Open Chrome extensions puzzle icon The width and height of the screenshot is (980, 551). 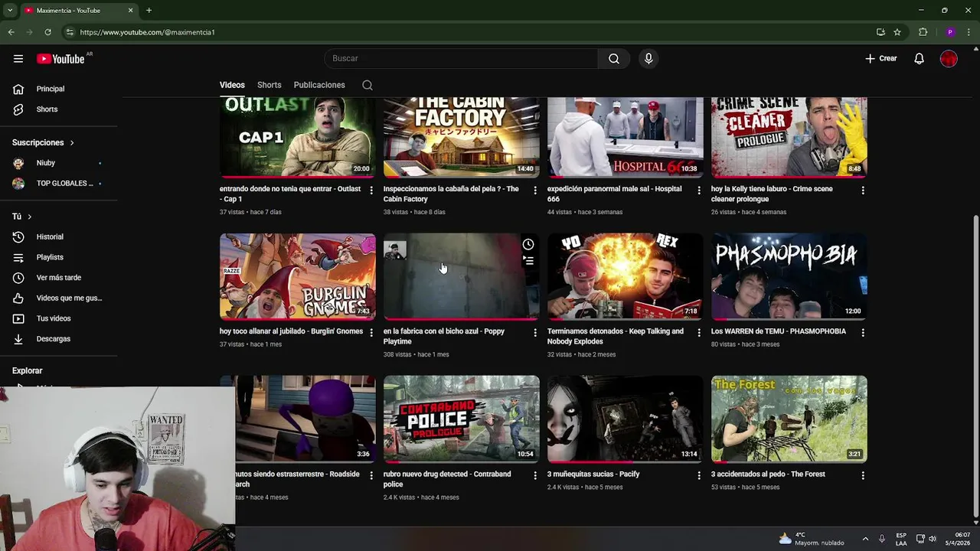click(x=923, y=32)
